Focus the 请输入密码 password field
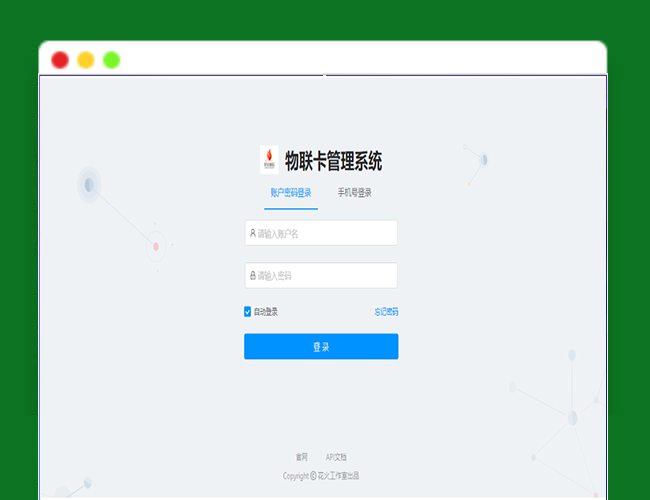The width and height of the screenshot is (650, 500). (321, 275)
